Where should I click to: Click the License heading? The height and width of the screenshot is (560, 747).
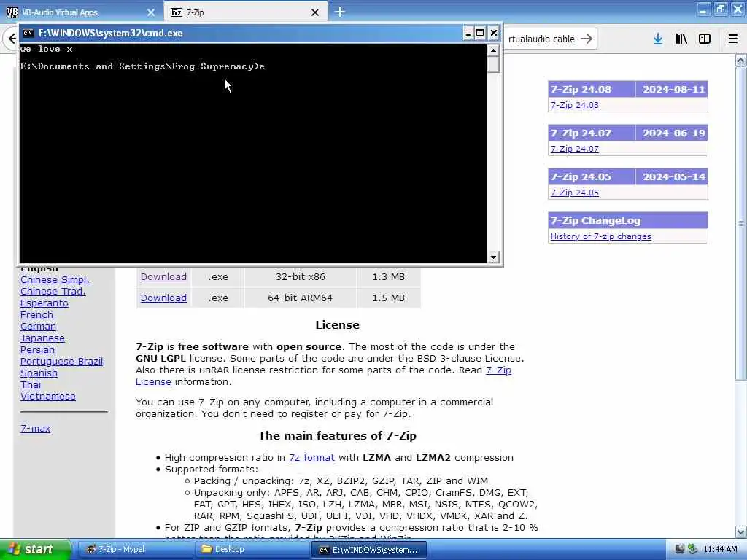[337, 325]
